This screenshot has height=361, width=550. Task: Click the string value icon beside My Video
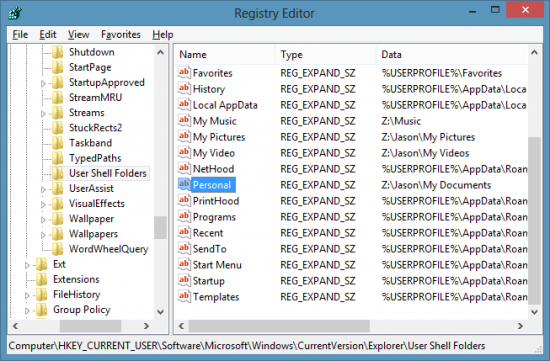pyautogui.click(x=184, y=153)
